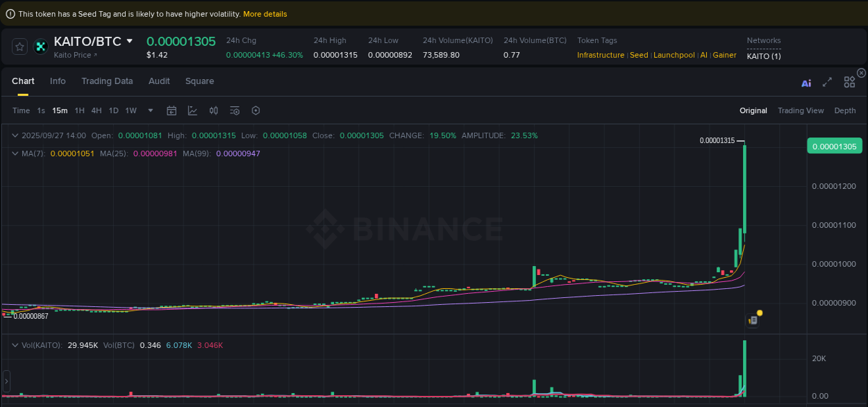Switch to the Audit tab

click(x=159, y=81)
